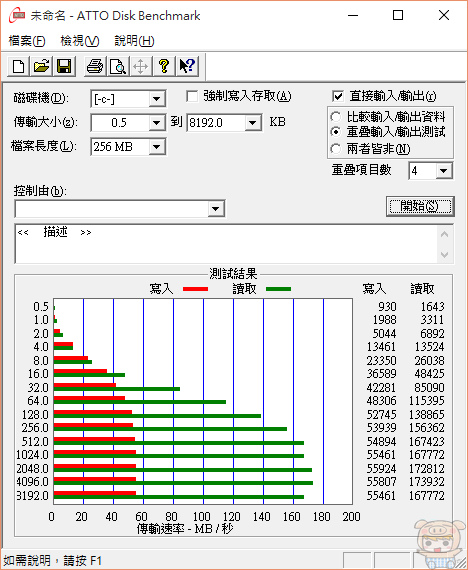Screen dimensions: 468x570
Task: Open the 說明(H) menu
Action: (x=134, y=41)
